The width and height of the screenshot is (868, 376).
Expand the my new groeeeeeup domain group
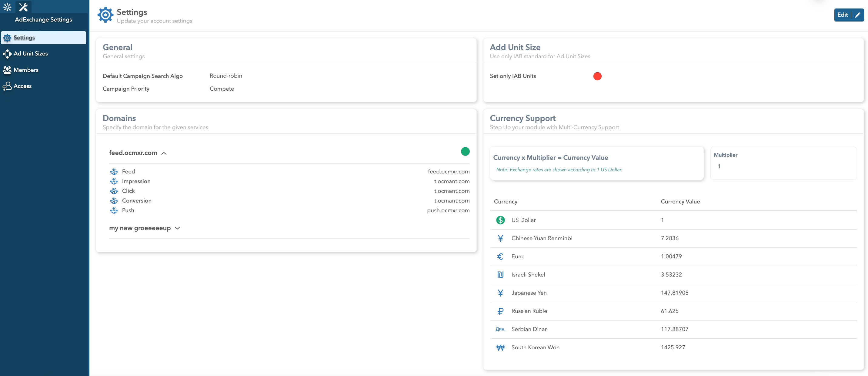coord(178,228)
